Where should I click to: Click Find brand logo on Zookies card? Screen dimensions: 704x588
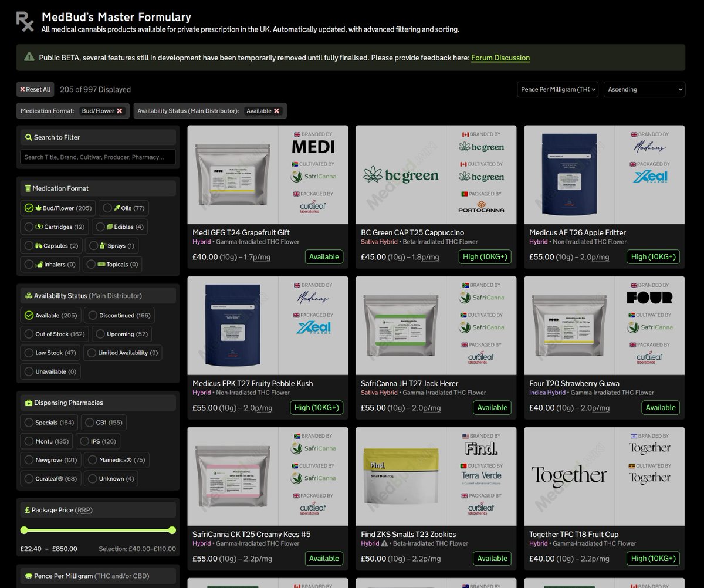pyautogui.click(x=482, y=449)
